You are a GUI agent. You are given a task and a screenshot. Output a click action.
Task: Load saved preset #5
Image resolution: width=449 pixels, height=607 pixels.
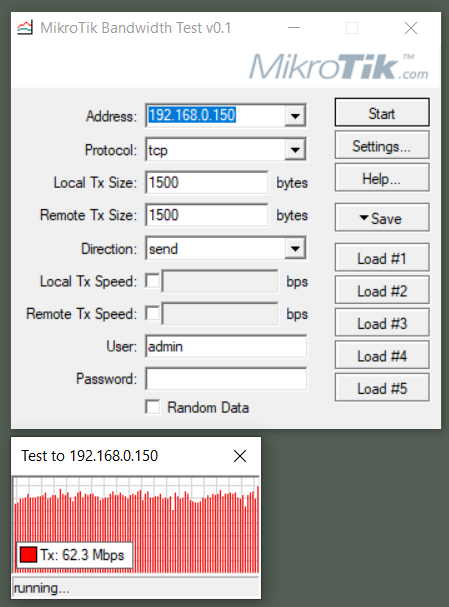pyautogui.click(x=382, y=388)
